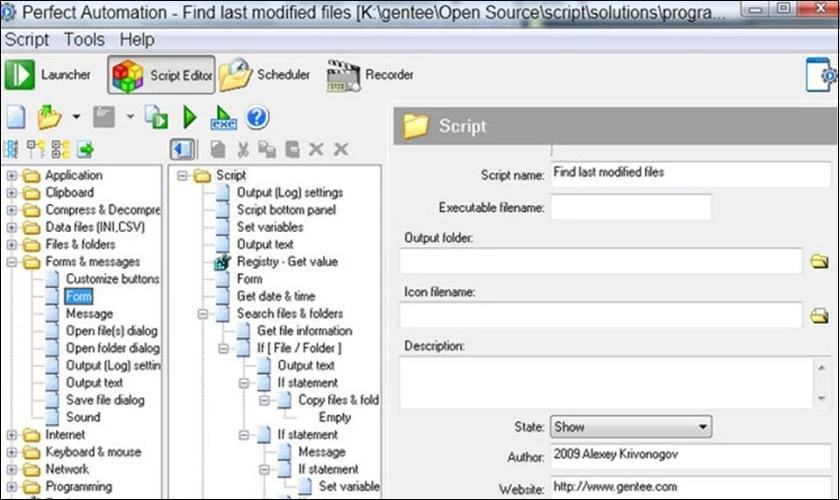The width and height of the screenshot is (840, 500).
Task: Collapse the Search files & folders node
Action: 202,314
